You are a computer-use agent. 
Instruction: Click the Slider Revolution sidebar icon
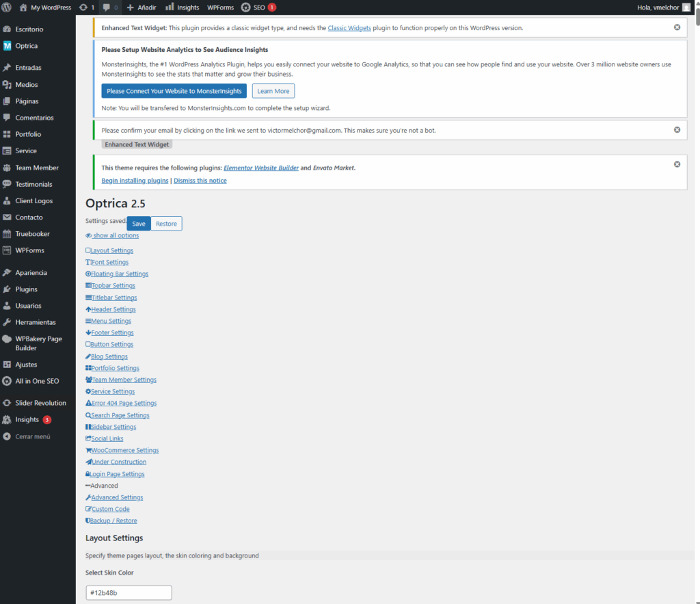7,402
